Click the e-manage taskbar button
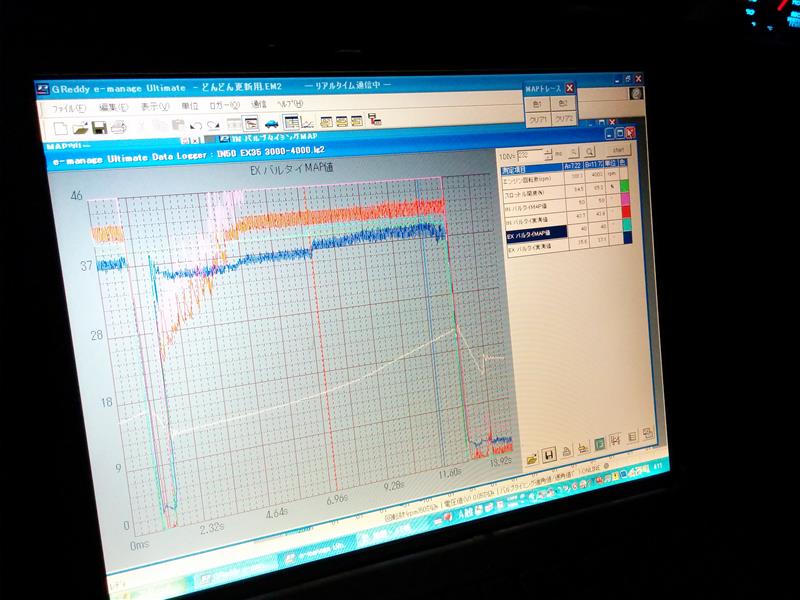 click(x=317, y=554)
